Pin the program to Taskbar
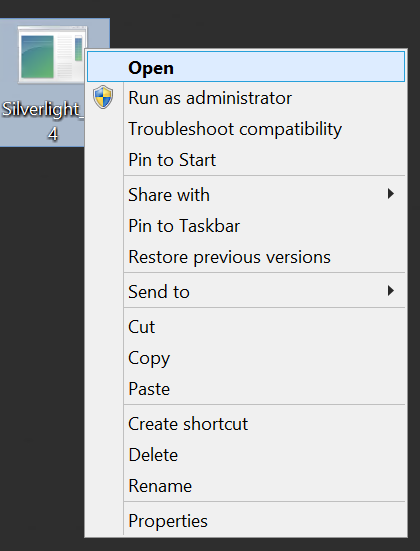 pyautogui.click(x=246, y=226)
